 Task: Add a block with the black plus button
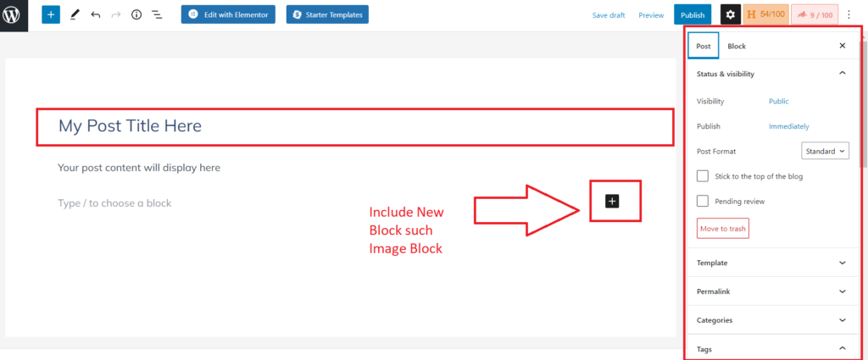pyautogui.click(x=612, y=201)
